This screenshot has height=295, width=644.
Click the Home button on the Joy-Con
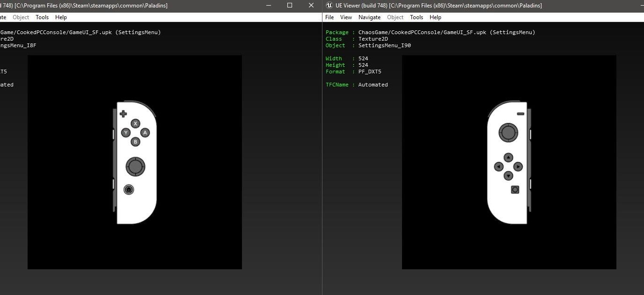(129, 189)
